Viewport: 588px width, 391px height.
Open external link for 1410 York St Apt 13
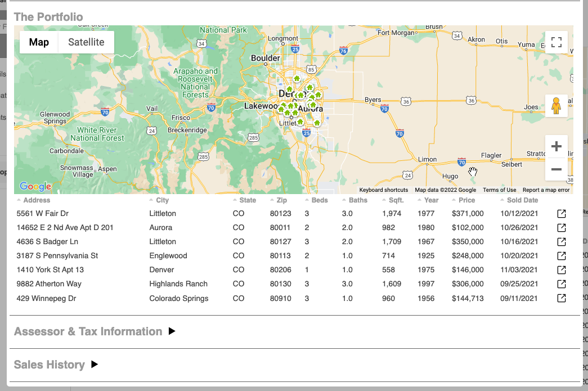(562, 270)
